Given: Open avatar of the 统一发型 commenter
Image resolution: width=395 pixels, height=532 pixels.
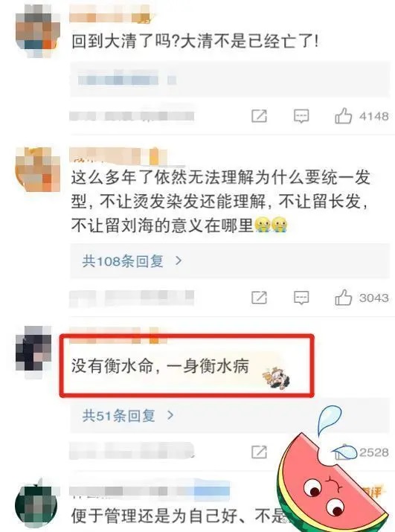Looking at the screenshot, I should pos(38,170).
